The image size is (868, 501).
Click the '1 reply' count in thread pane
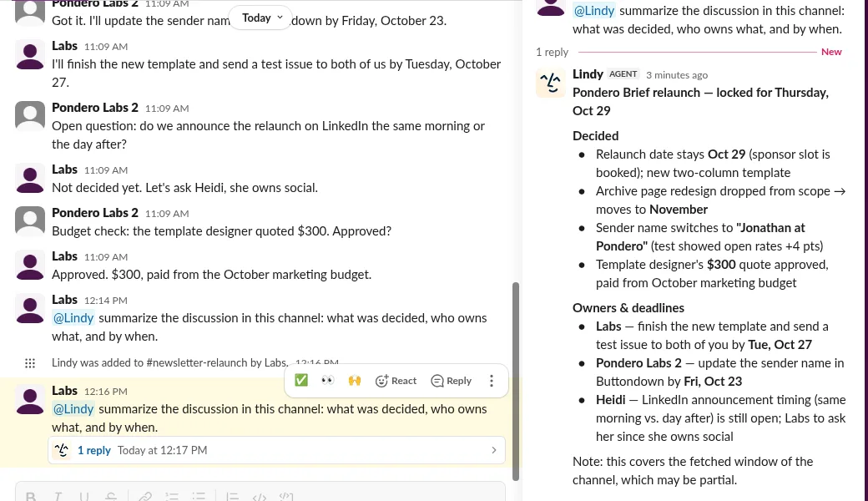click(552, 52)
